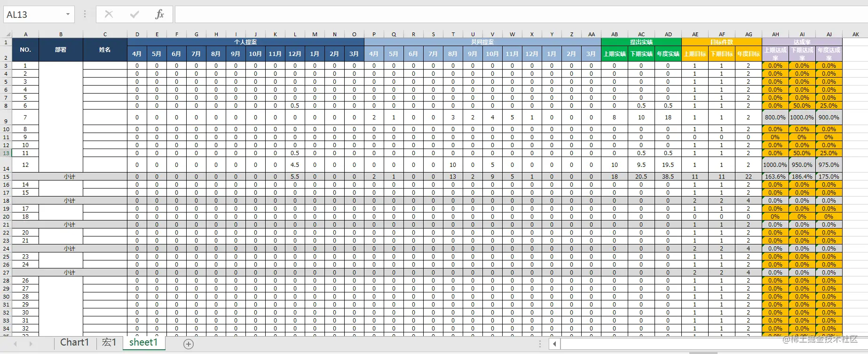
Task: Click the 姓名 header cell
Action: 105,50
